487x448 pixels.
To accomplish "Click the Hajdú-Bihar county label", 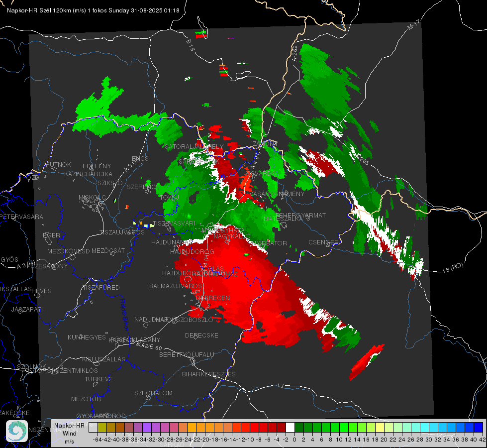I will [124, 315].
